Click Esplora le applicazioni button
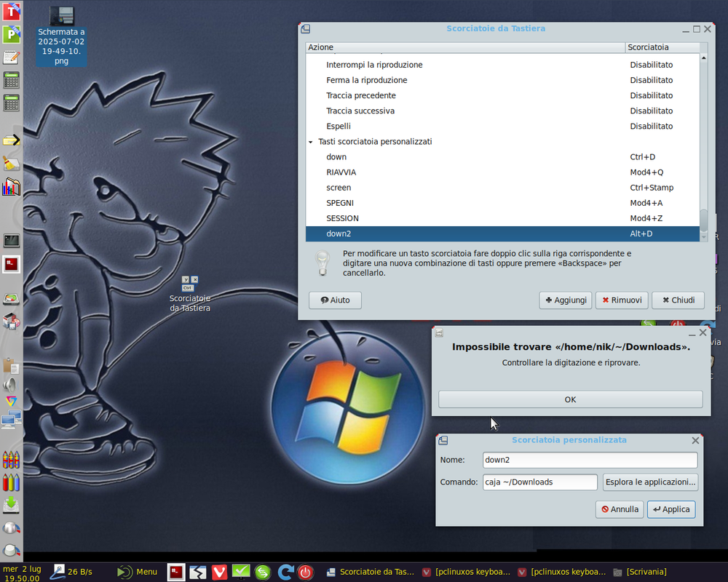Screen dimensions: 728x582 pos(650,482)
